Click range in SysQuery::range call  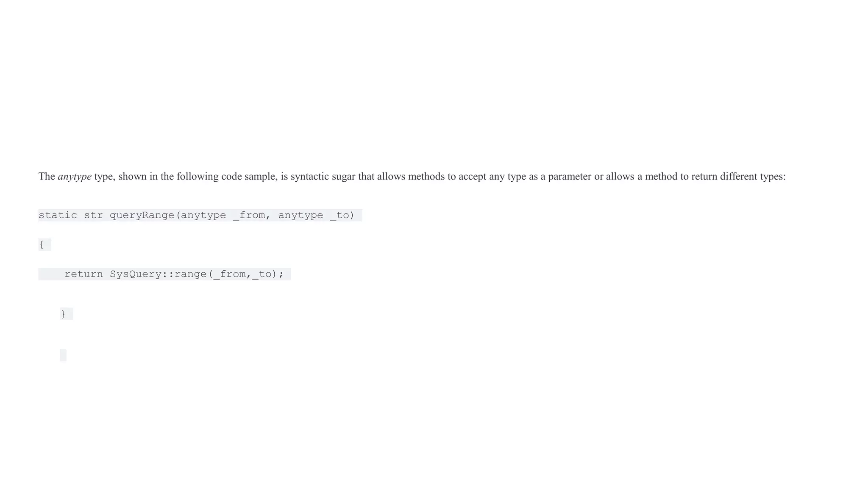(191, 274)
